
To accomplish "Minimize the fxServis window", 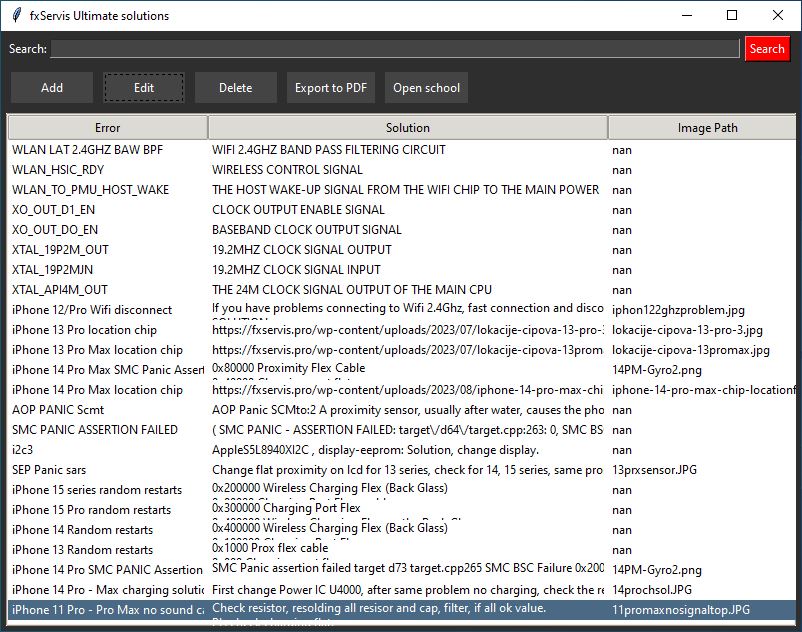I will point(687,15).
